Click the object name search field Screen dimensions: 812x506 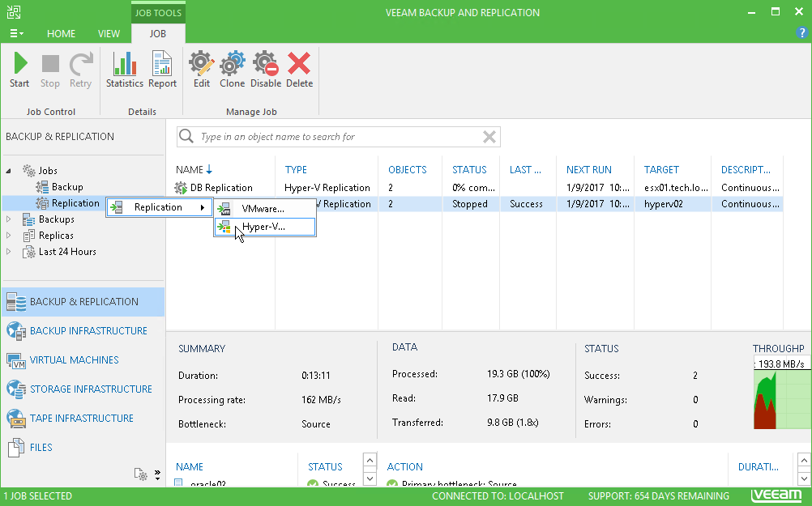click(x=340, y=137)
